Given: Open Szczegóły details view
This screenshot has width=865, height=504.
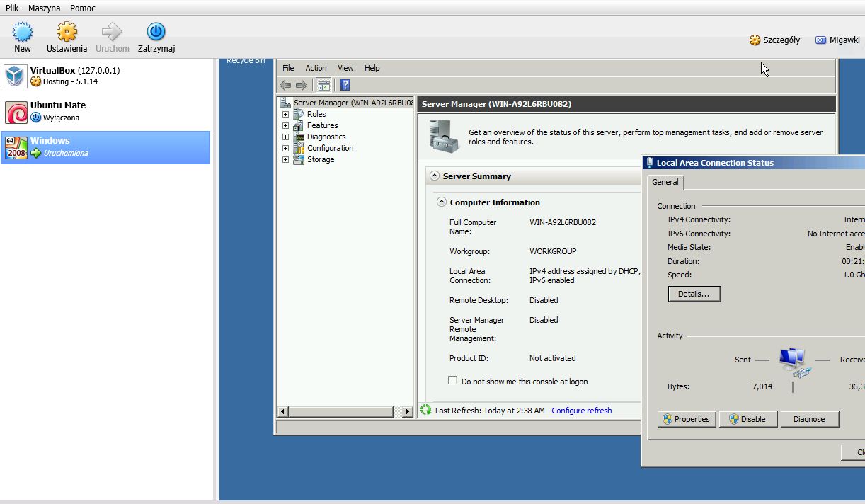Looking at the screenshot, I should [774, 40].
